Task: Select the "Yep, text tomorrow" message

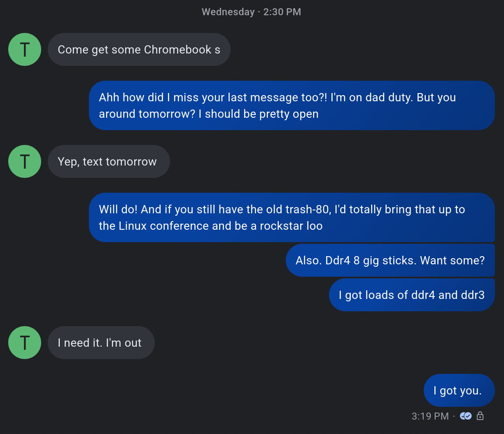Action: click(109, 161)
